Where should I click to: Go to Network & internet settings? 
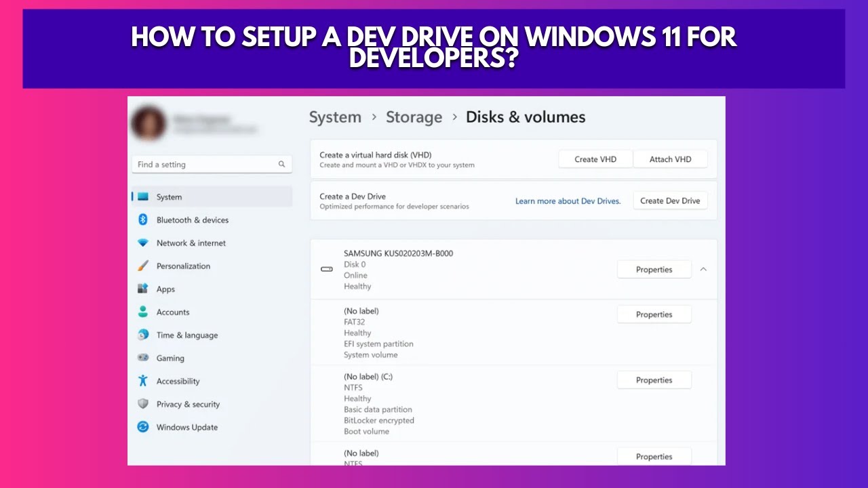pos(212,243)
